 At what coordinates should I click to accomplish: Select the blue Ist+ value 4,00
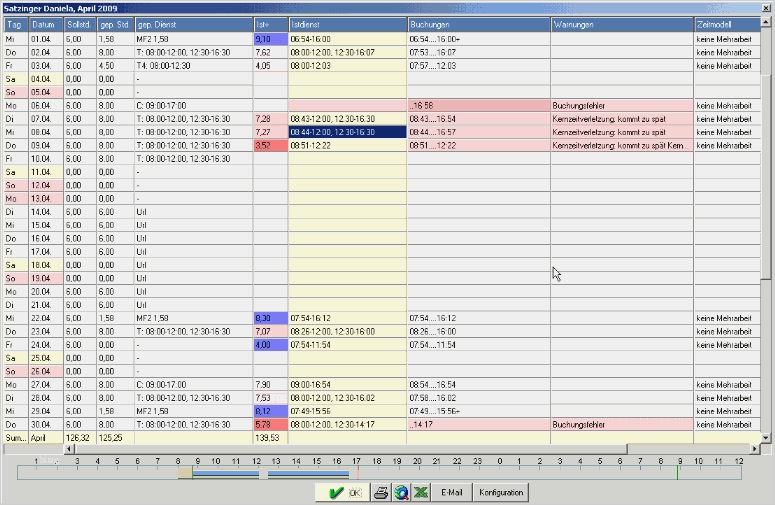pos(270,345)
